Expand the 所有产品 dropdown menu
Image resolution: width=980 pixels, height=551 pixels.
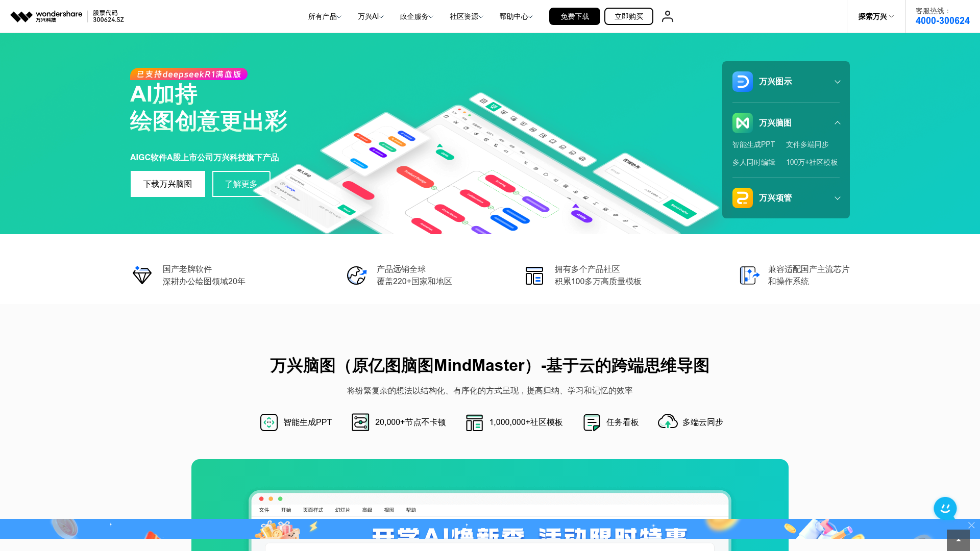coord(325,16)
